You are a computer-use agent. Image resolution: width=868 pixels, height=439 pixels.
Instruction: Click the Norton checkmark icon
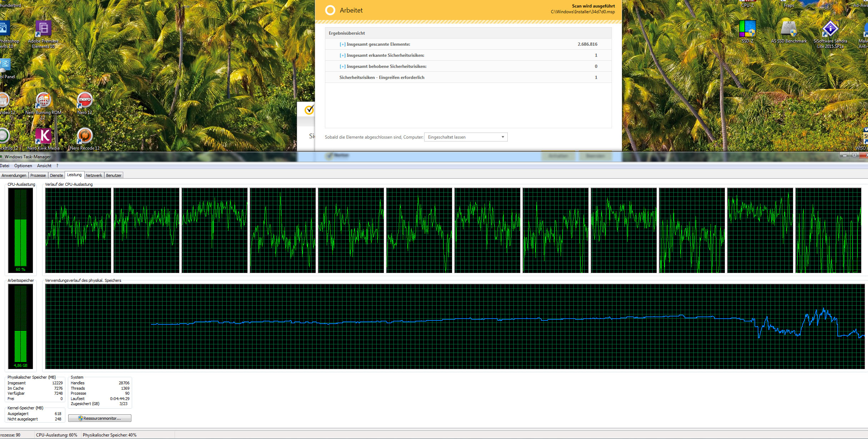point(309,110)
